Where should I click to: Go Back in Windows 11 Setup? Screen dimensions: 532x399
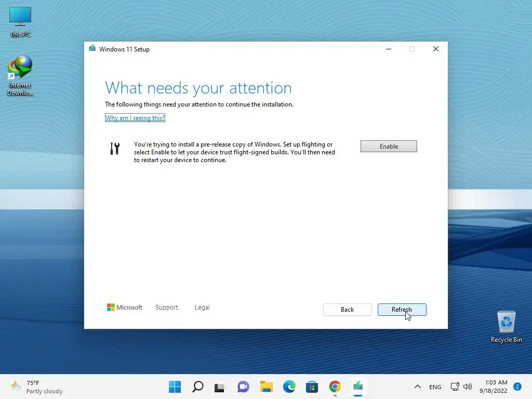click(347, 310)
